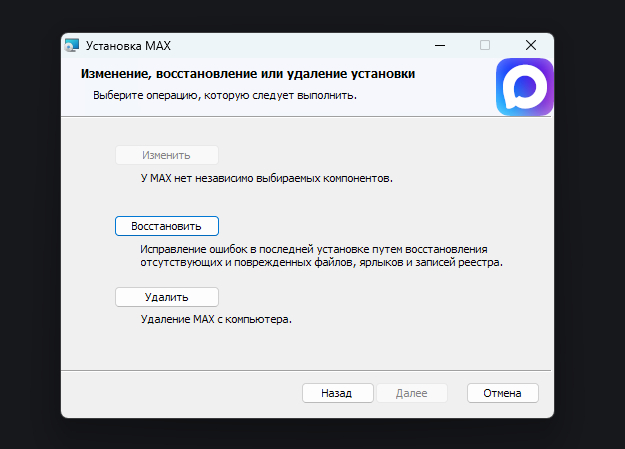The width and height of the screenshot is (625, 449).
Task: Click the disabled maximize window icon
Action: (485, 46)
